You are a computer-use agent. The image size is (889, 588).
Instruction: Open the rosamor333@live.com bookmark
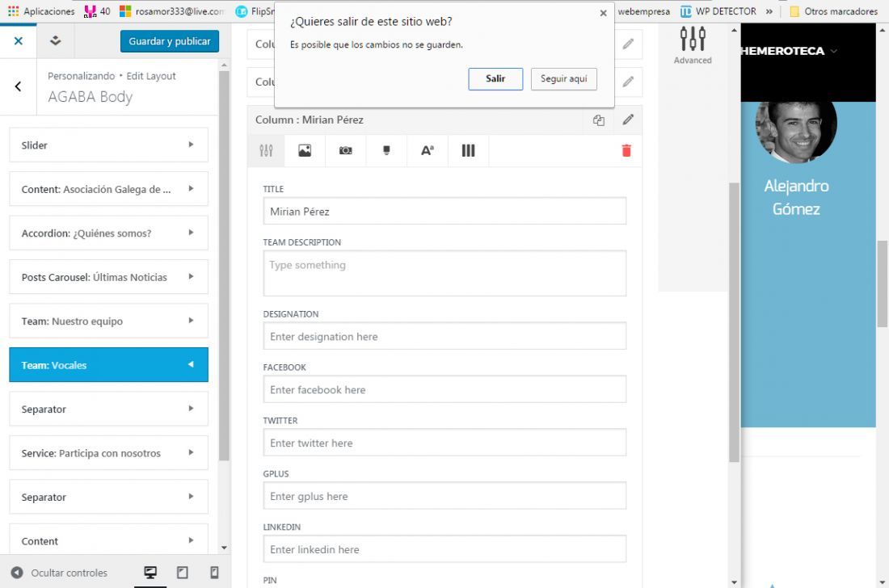pyautogui.click(x=172, y=11)
